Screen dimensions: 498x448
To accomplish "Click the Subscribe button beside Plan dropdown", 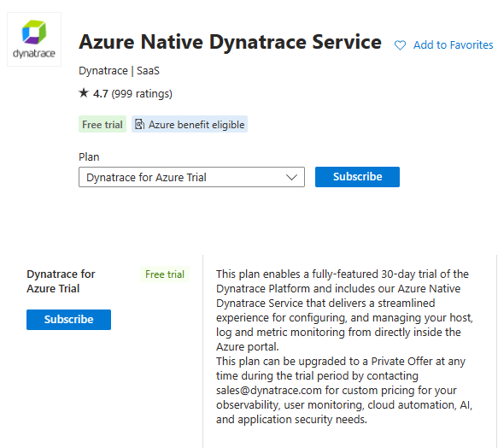I will [357, 177].
